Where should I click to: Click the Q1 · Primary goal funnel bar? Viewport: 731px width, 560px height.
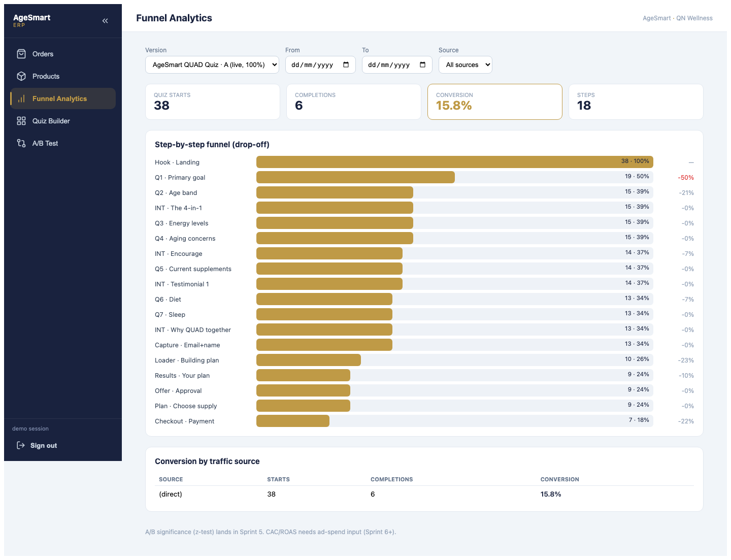tap(355, 177)
